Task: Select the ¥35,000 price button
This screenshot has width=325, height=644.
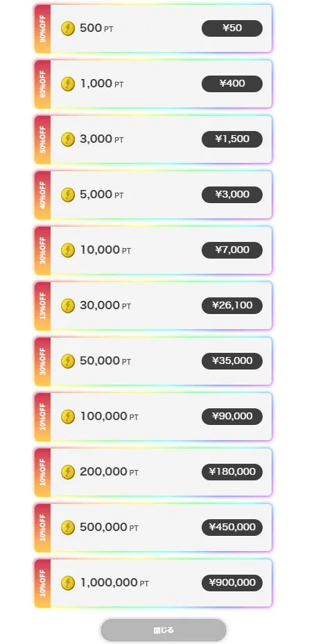Action: point(232,361)
